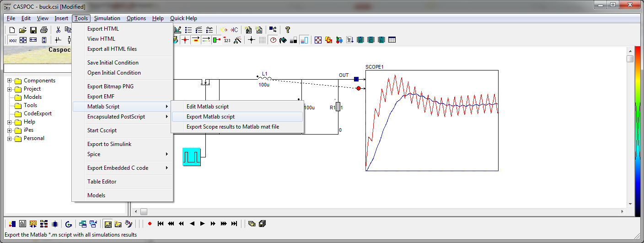
Task: Expand the Project tree node
Action: click(x=9, y=89)
